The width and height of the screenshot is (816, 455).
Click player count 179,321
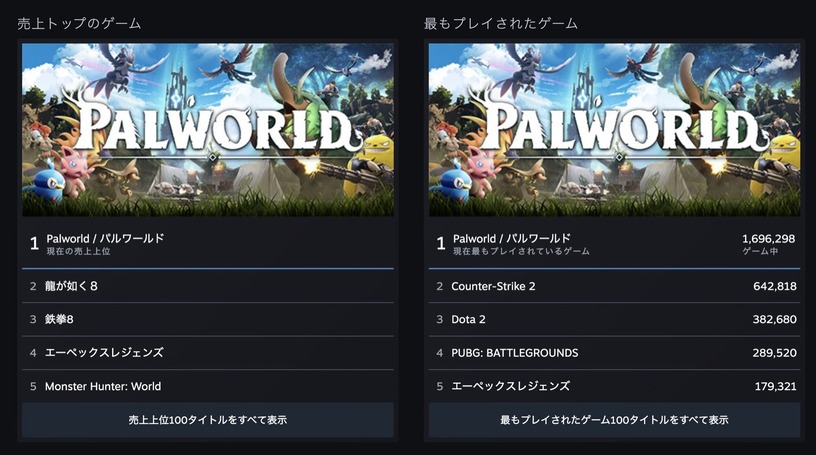(x=775, y=386)
